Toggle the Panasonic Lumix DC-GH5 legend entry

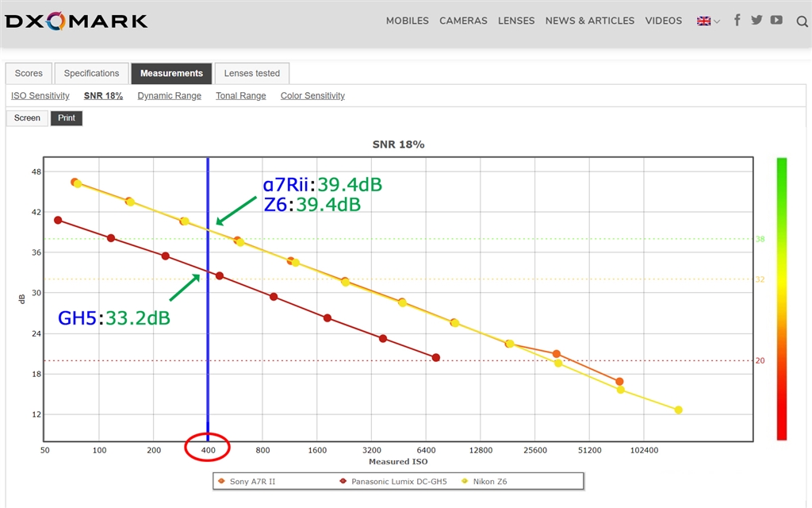pos(393,482)
